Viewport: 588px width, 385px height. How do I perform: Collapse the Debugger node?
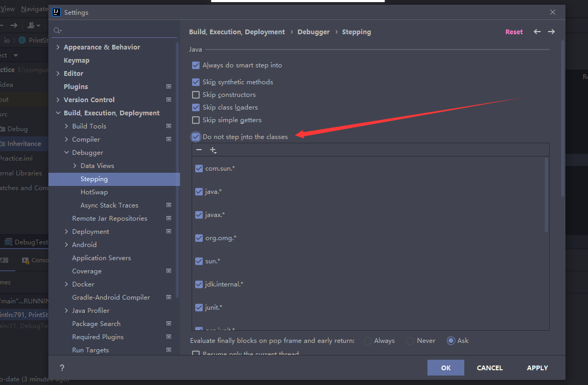pyautogui.click(x=66, y=152)
